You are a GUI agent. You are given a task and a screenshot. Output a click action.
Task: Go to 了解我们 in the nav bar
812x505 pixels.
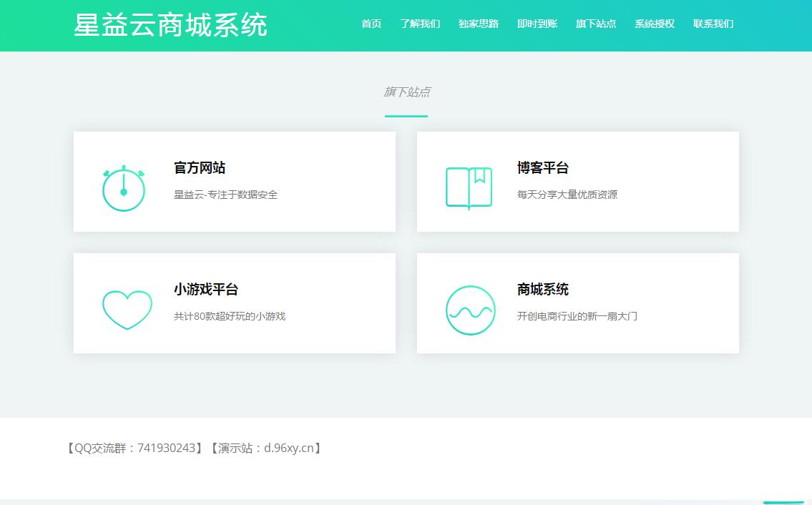420,24
